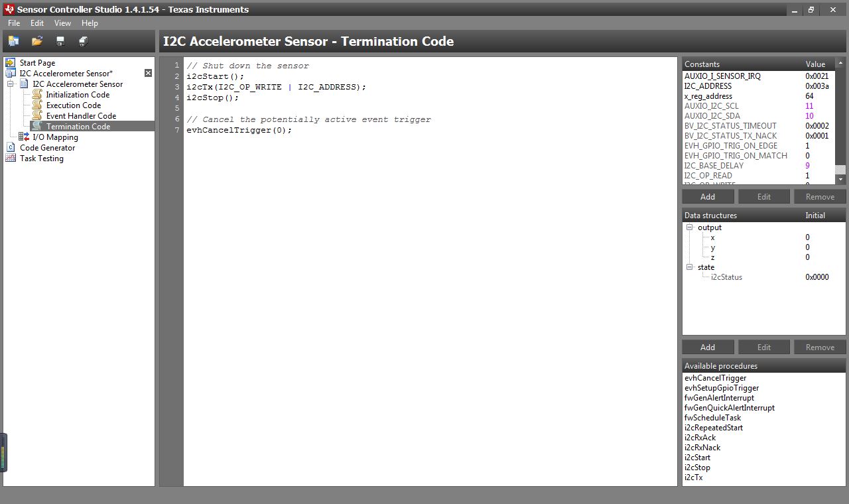Open Task Testing chart icon

click(11, 158)
